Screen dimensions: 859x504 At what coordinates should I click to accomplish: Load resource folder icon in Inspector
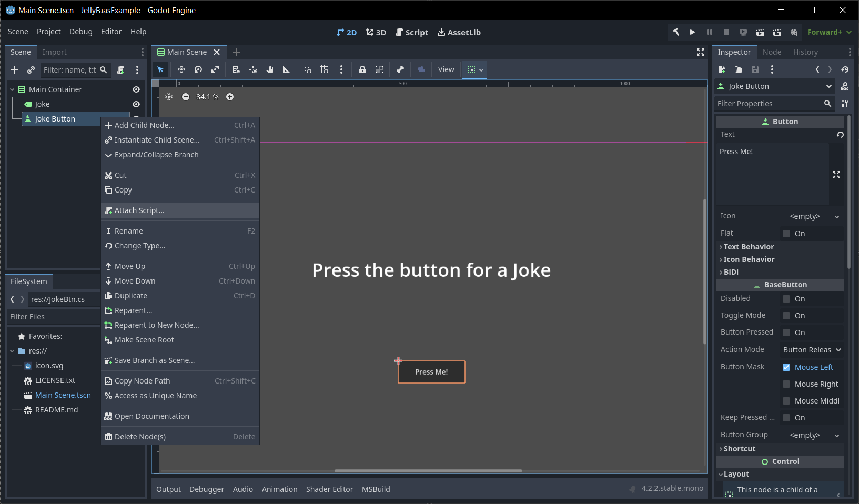click(739, 69)
